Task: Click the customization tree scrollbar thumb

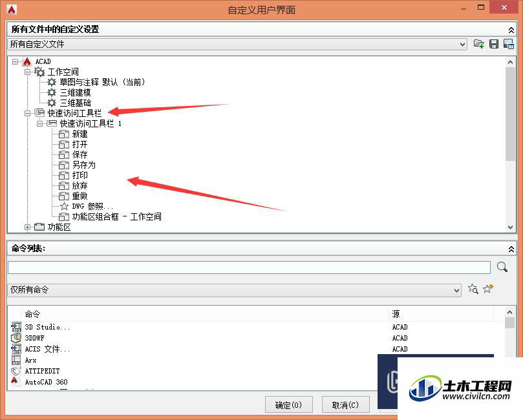Action: coord(510,114)
